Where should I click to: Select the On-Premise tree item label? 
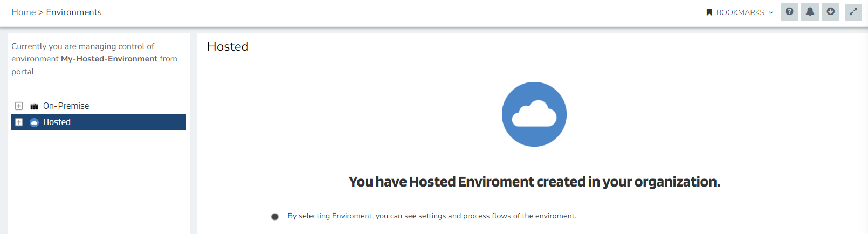(66, 106)
